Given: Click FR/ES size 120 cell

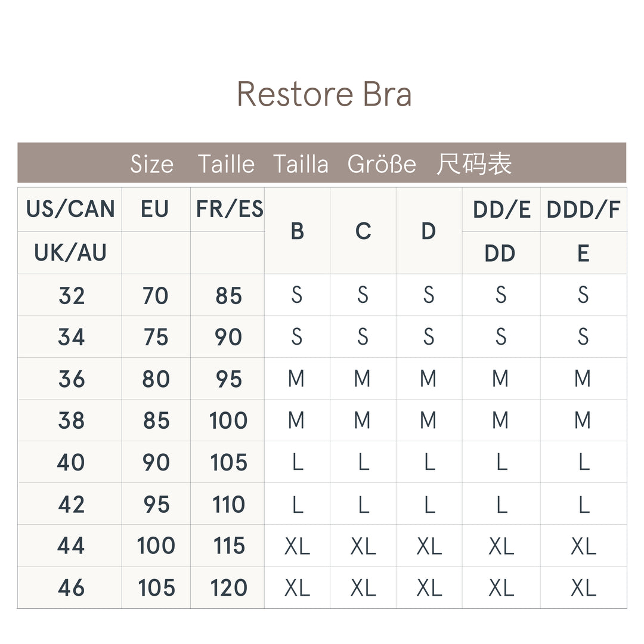Looking at the screenshot, I should [x=228, y=588].
